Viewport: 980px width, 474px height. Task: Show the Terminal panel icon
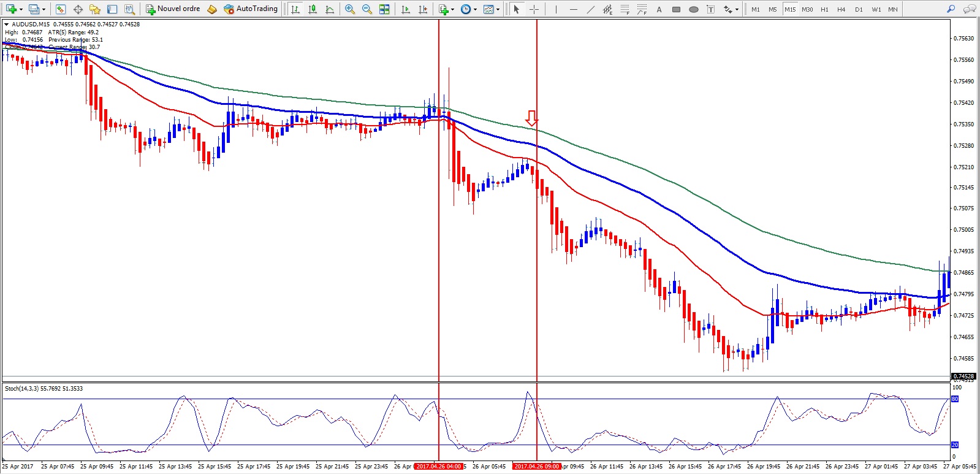click(112, 9)
